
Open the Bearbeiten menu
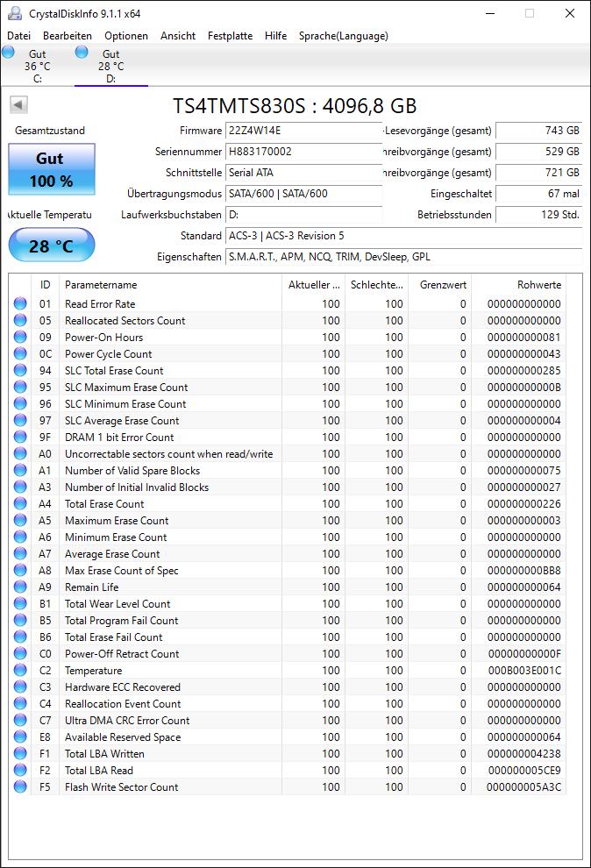tap(68, 35)
